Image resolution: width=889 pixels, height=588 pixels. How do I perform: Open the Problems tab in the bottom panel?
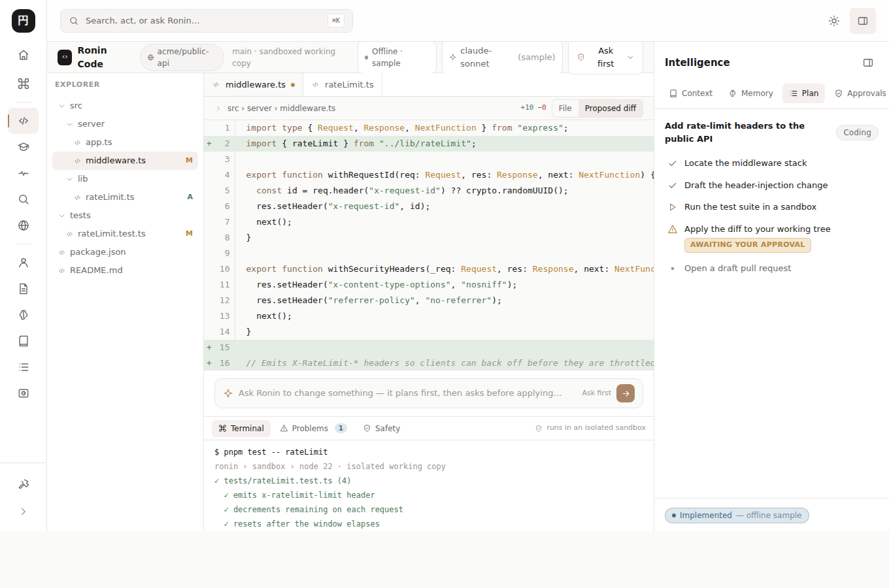pos(313,429)
